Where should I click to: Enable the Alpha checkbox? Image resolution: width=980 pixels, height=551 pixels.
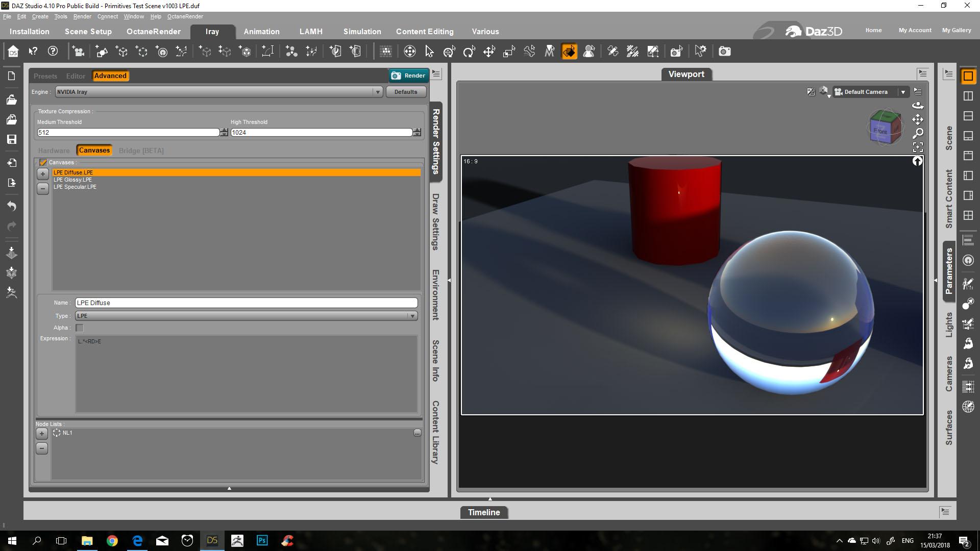[x=80, y=328]
